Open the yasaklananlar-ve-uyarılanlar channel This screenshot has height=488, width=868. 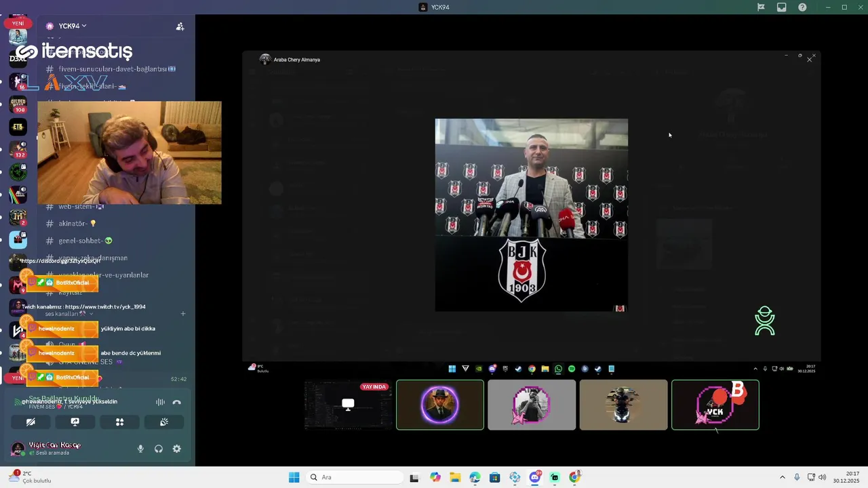tap(97, 275)
